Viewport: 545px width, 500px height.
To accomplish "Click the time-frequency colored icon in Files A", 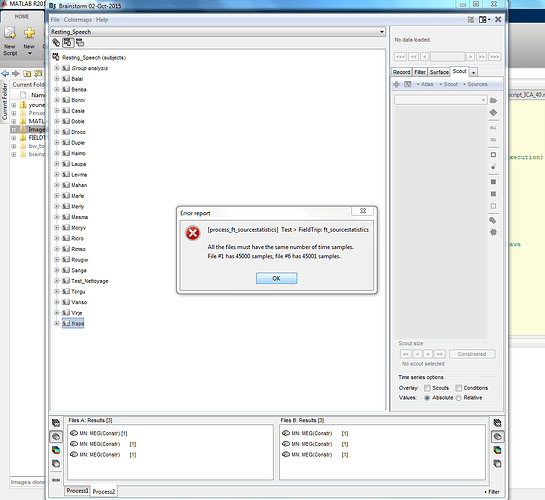I will [56, 450].
